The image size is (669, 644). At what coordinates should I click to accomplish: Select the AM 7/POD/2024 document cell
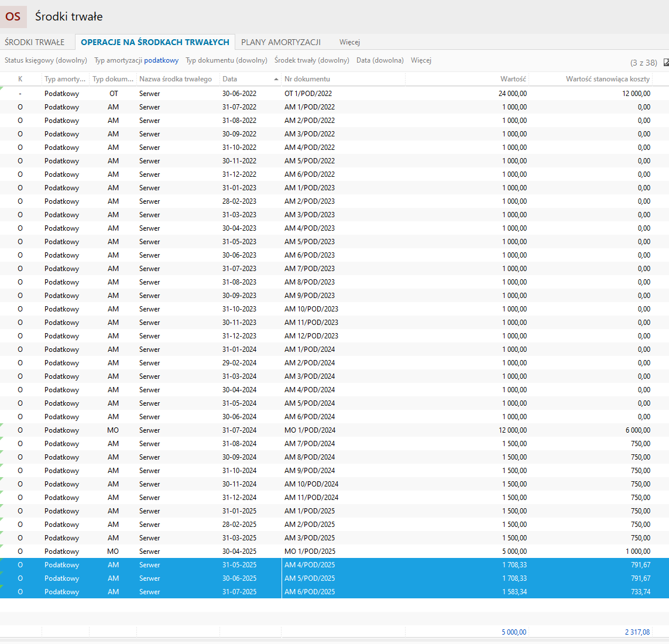pos(309,443)
